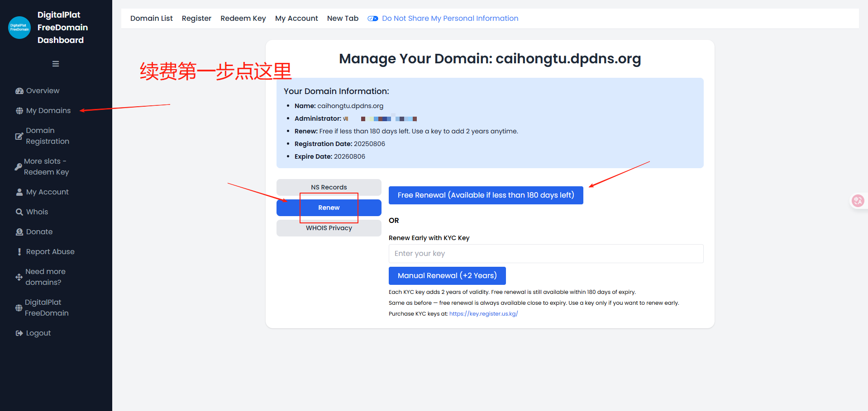The height and width of the screenshot is (411, 868).
Task: Click the privacy choices toggle icon
Action: [x=373, y=19]
